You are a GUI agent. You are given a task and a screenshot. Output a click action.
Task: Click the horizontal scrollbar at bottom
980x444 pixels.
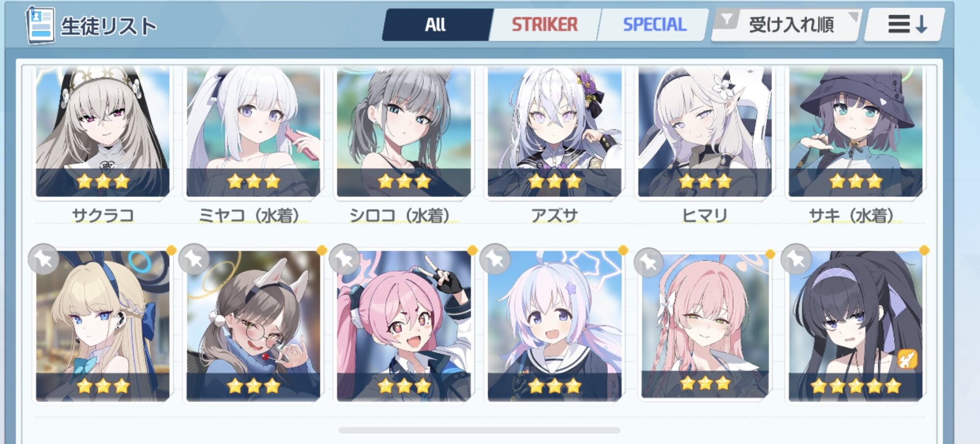click(x=479, y=430)
